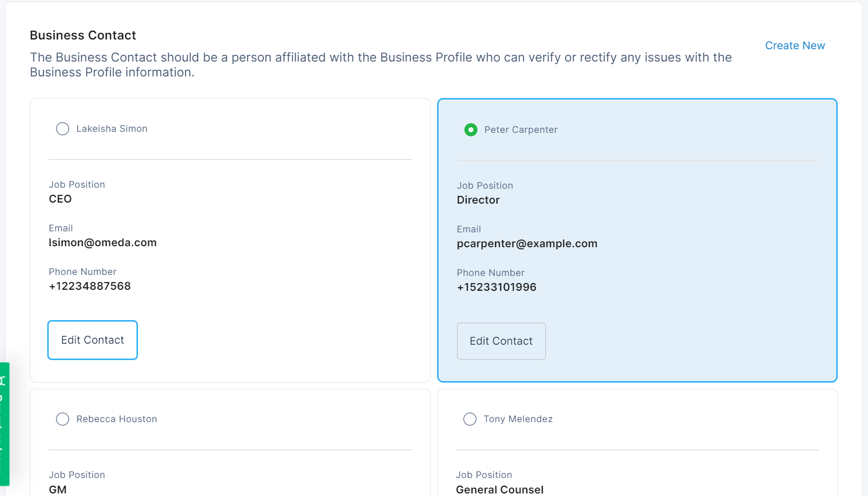868x496 pixels.
Task: Choose Rebecca Houston as business contact
Action: pyautogui.click(x=63, y=419)
